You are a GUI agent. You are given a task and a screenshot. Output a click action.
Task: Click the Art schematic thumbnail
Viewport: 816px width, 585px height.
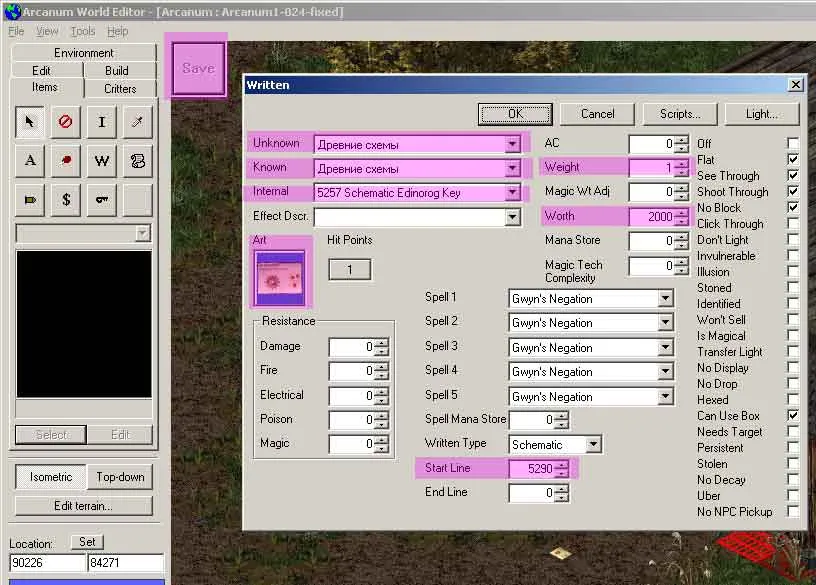click(x=280, y=277)
